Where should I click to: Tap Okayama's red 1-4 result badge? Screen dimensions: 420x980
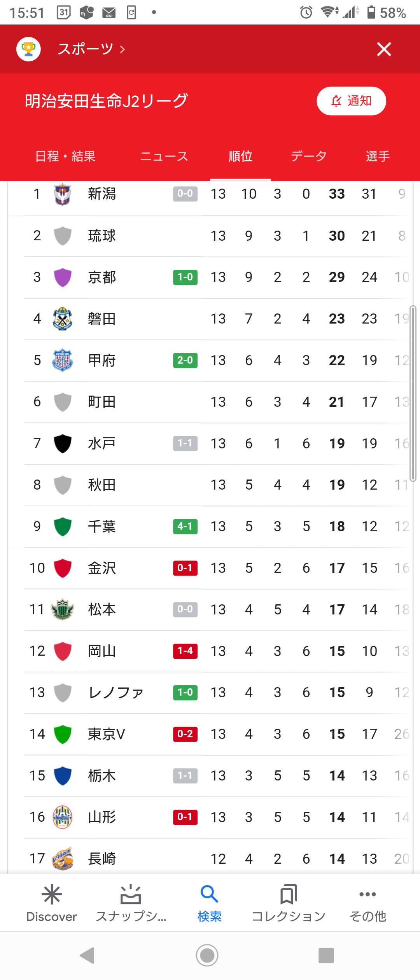tap(185, 651)
